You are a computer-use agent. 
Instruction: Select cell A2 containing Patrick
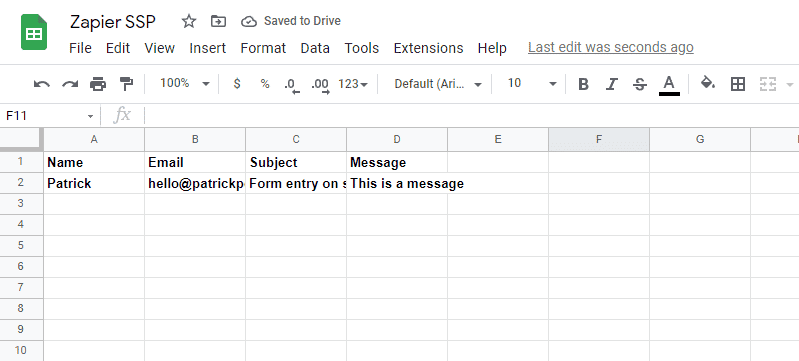[x=94, y=183]
